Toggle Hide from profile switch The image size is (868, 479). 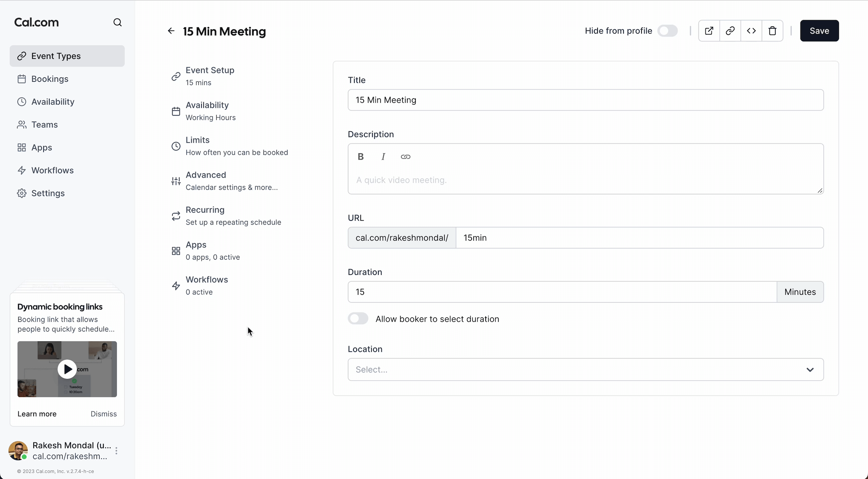[x=667, y=31]
